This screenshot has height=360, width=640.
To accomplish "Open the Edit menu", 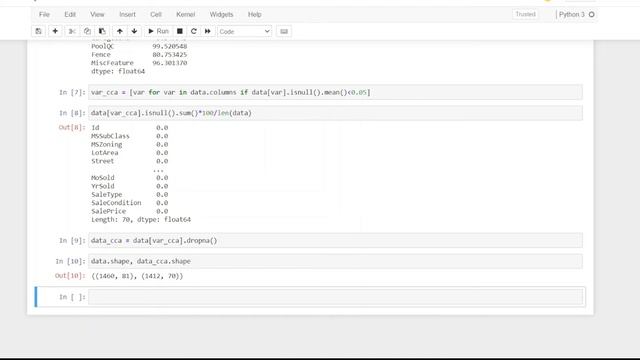I will tap(70, 14).
